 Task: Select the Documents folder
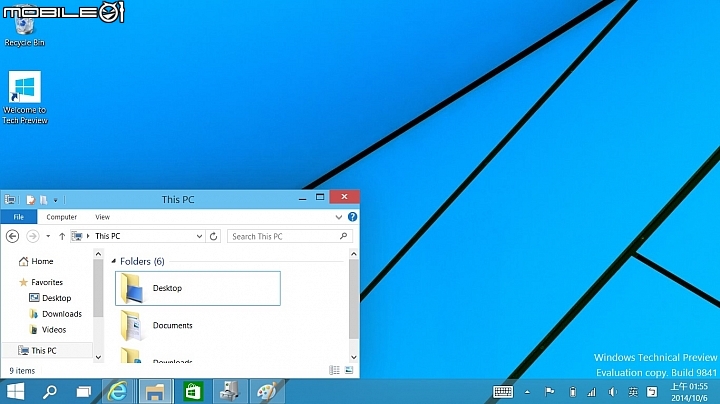point(198,325)
